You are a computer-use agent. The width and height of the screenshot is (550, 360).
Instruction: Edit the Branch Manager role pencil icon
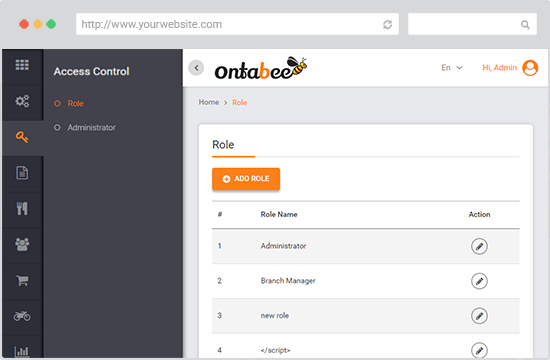(x=479, y=281)
